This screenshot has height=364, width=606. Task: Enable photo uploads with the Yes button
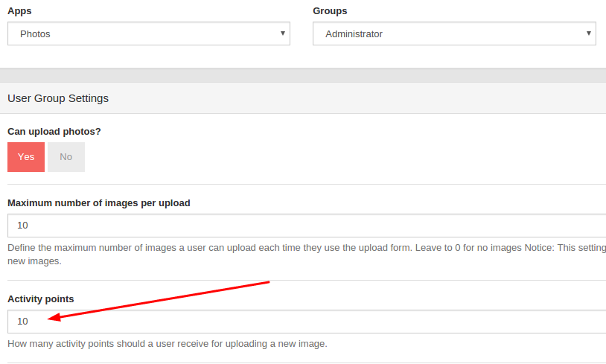26,157
